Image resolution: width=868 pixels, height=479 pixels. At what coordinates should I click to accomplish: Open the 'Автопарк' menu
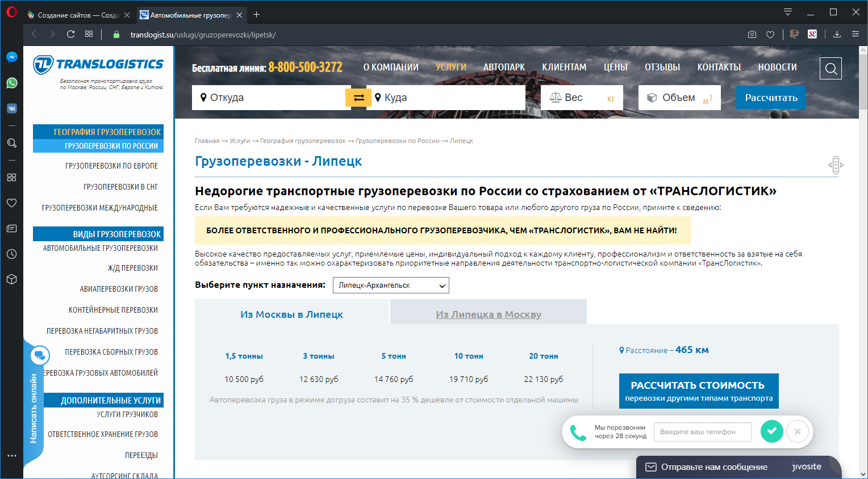click(504, 67)
